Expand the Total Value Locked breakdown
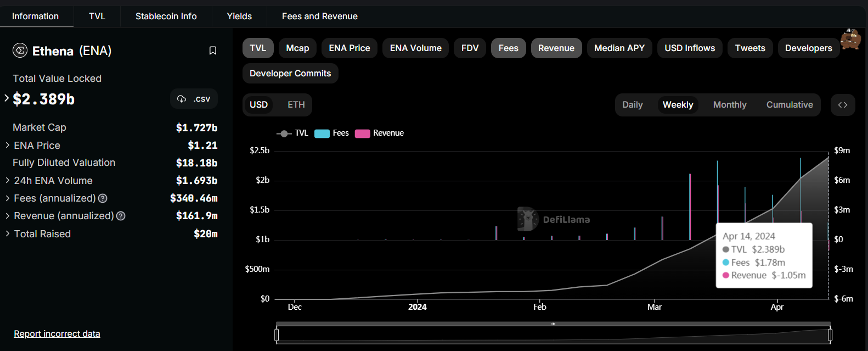The height and width of the screenshot is (351, 868). [x=7, y=98]
